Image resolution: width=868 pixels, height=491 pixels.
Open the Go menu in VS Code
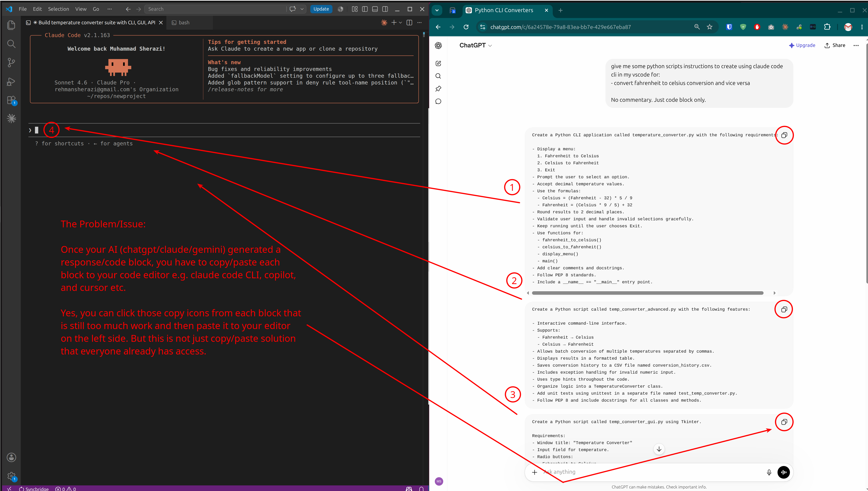coord(96,9)
